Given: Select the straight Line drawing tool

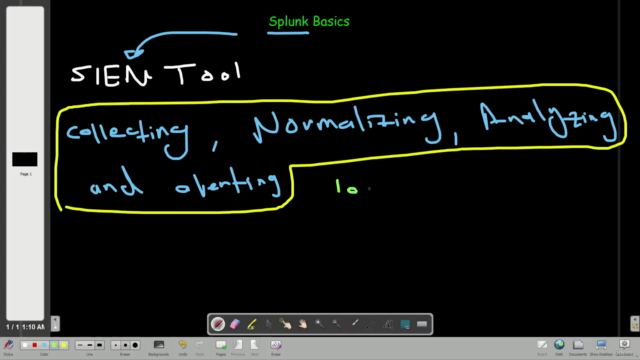Looking at the screenshot, I should 371,324.
